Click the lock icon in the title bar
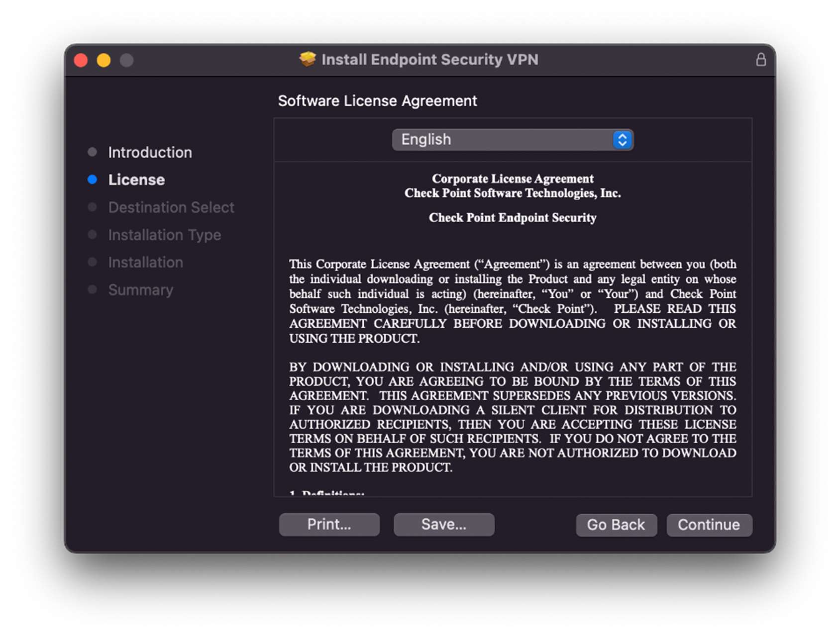This screenshot has width=840, height=638. pyautogui.click(x=760, y=60)
